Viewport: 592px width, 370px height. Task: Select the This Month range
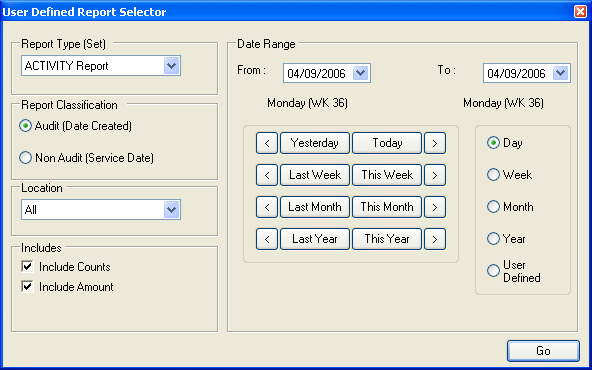coord(387,207)
